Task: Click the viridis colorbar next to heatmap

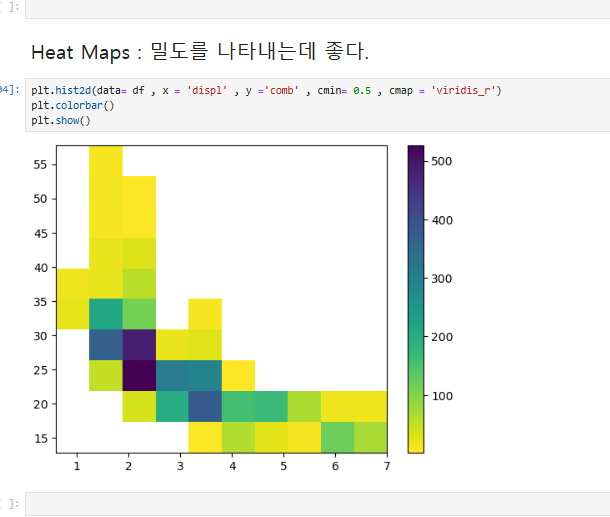Action: point(415,299)
